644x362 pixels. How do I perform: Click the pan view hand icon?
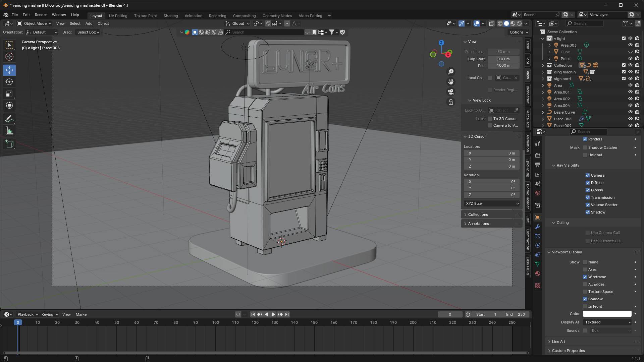[x=451, y=82]
